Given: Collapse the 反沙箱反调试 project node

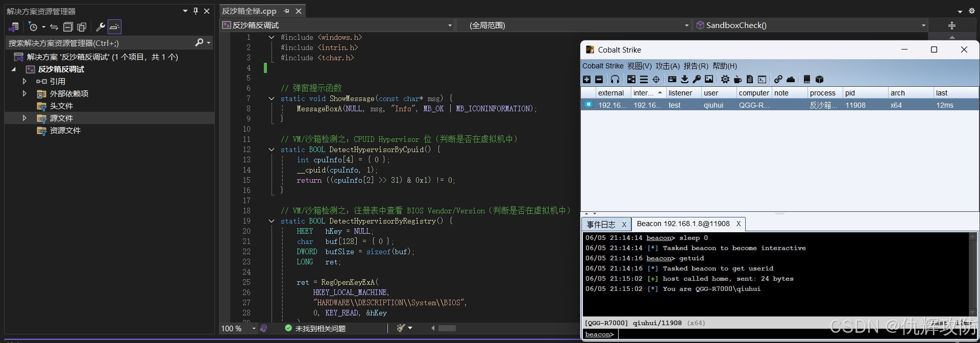Looking at the screenshot, I should coord(14,69).
